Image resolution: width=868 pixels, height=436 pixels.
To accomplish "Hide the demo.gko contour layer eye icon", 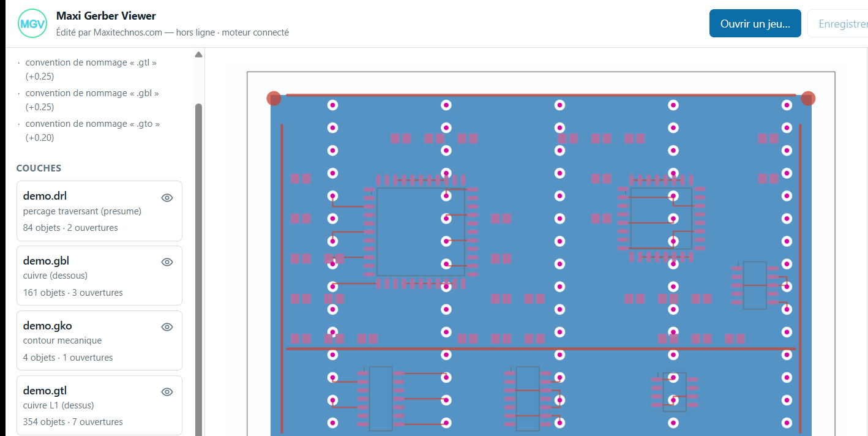I will (167, 327).
